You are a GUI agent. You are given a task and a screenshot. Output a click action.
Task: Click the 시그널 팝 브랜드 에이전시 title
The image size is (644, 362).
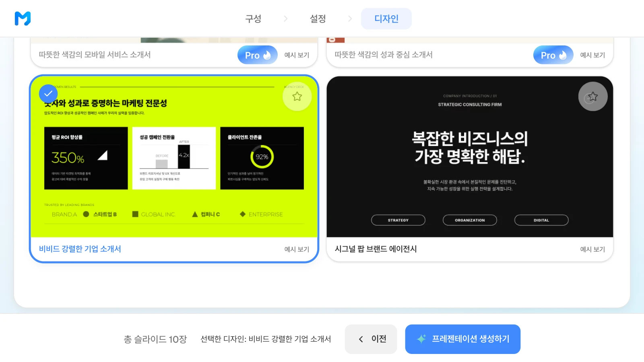[x=376, y=249]
